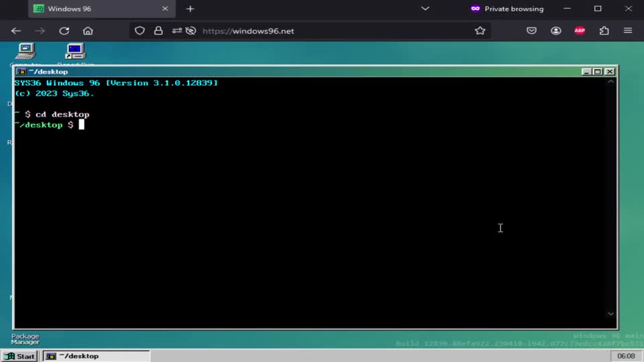Maximize the ~/desktop terminal window
644x362 pixels.
tap(598, 72)
